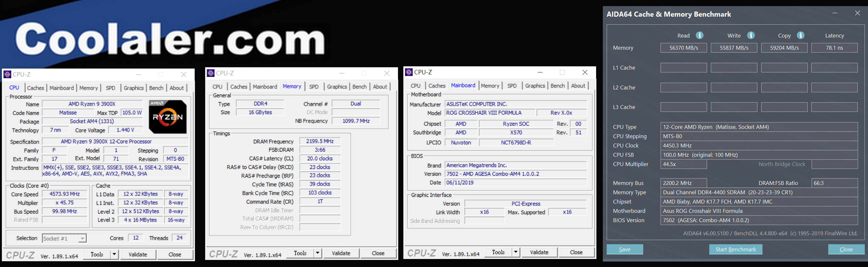Click Close button in left CPU-Z window
868x267 pixels.
click(175, 254)
